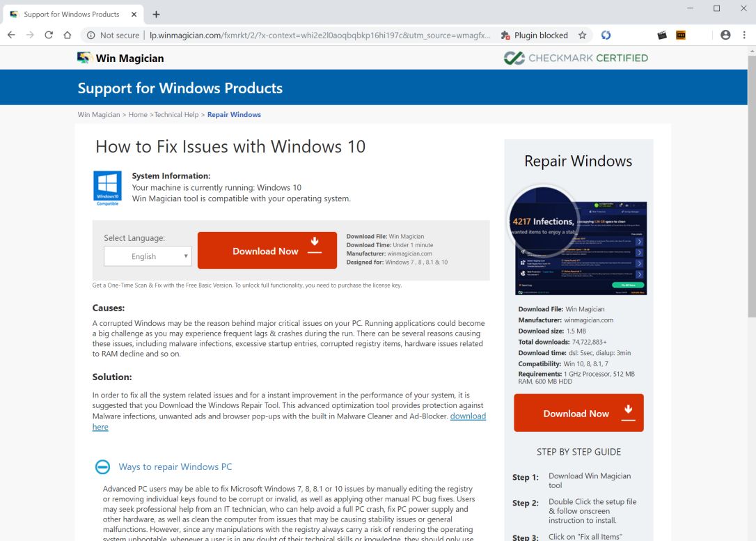Open the Chrome three-dot menu
This screenshot has width=756, height=541.
pos(744,36)
